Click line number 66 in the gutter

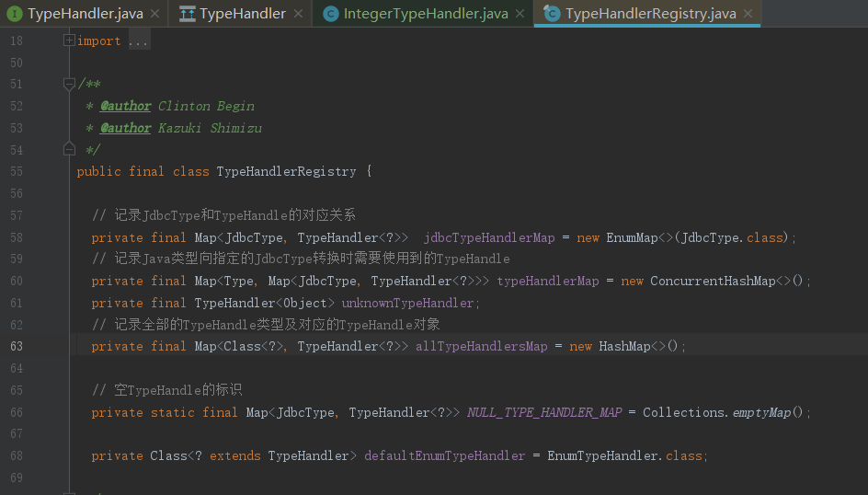click(x=17, y=412)
